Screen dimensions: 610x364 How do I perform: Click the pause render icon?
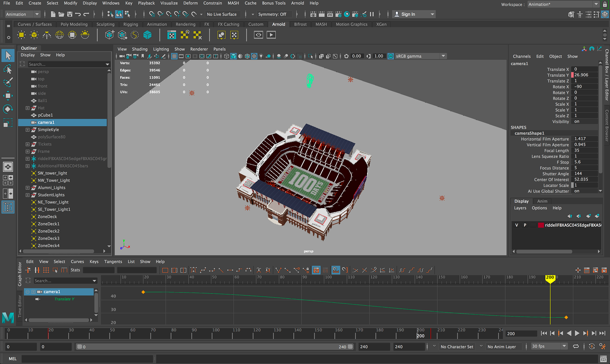point(372,14)
